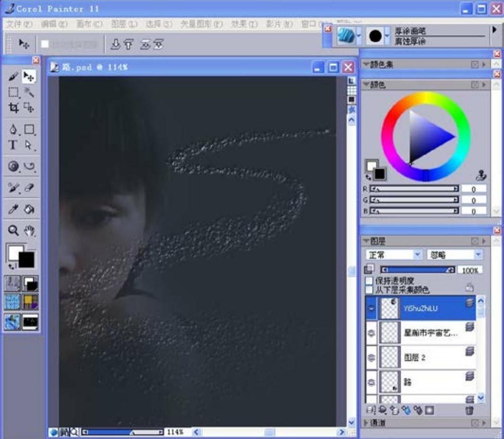Click the new layer icon in the Layers panel

coord(395,410)
